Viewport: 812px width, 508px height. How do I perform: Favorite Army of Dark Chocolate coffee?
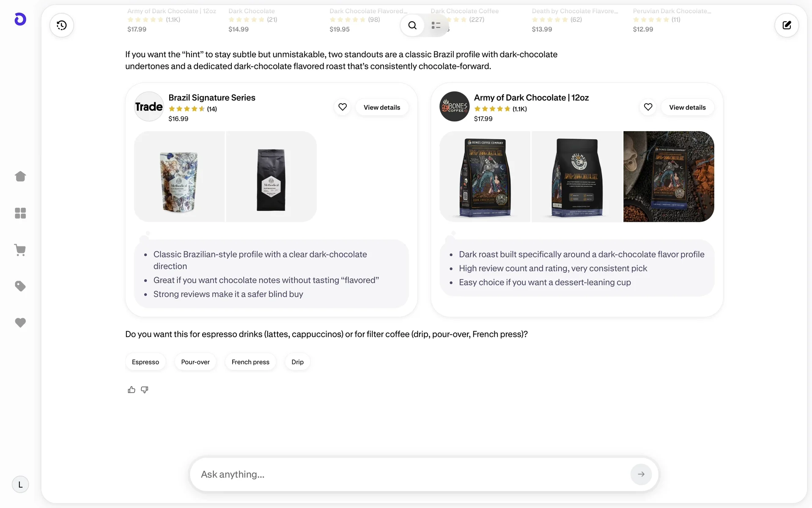pos(648,107)
